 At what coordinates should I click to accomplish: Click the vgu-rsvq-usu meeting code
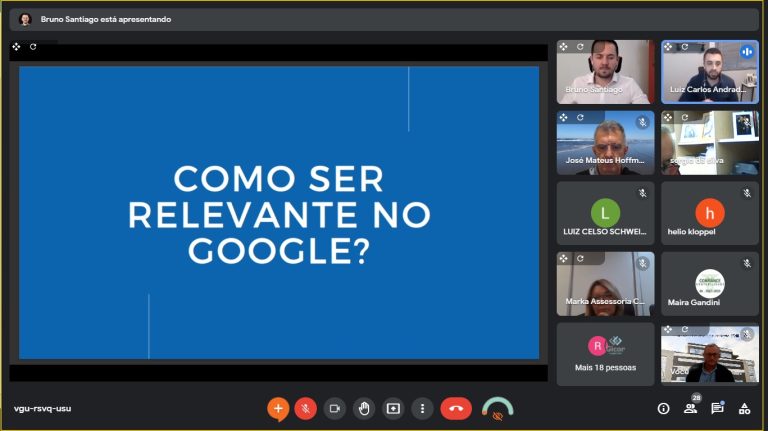[42, 408]
